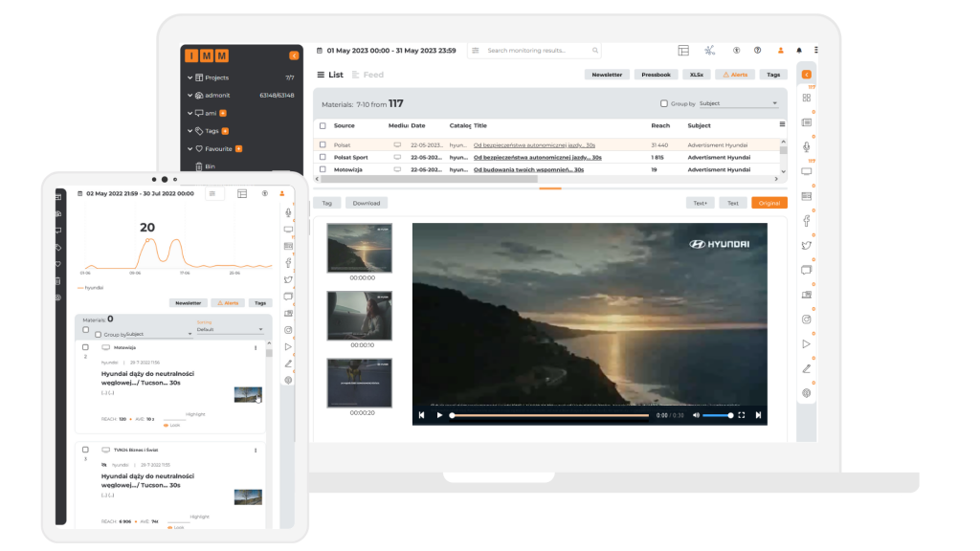Open the Sorting Default dropdown on tablet
980x551 pixels.
point(230,329)
